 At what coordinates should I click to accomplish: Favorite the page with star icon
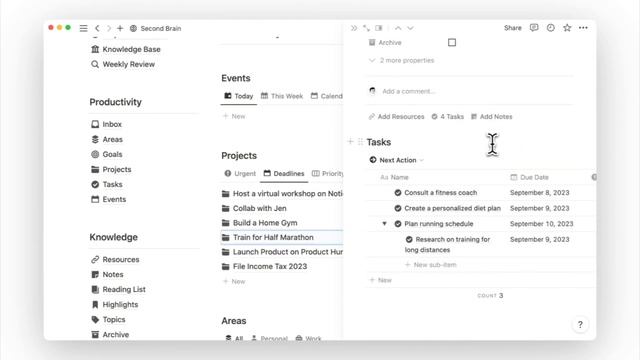point(567,28)
